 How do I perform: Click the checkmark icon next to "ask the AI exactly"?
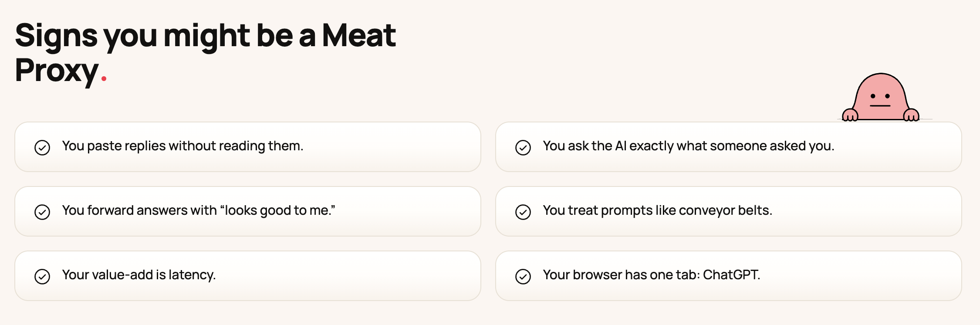(x=523, y=148)
